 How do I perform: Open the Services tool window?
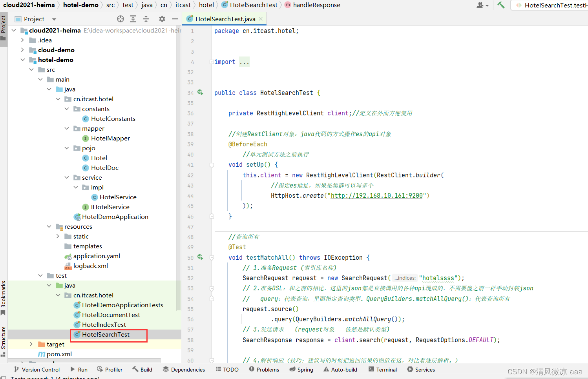point(421,370)
